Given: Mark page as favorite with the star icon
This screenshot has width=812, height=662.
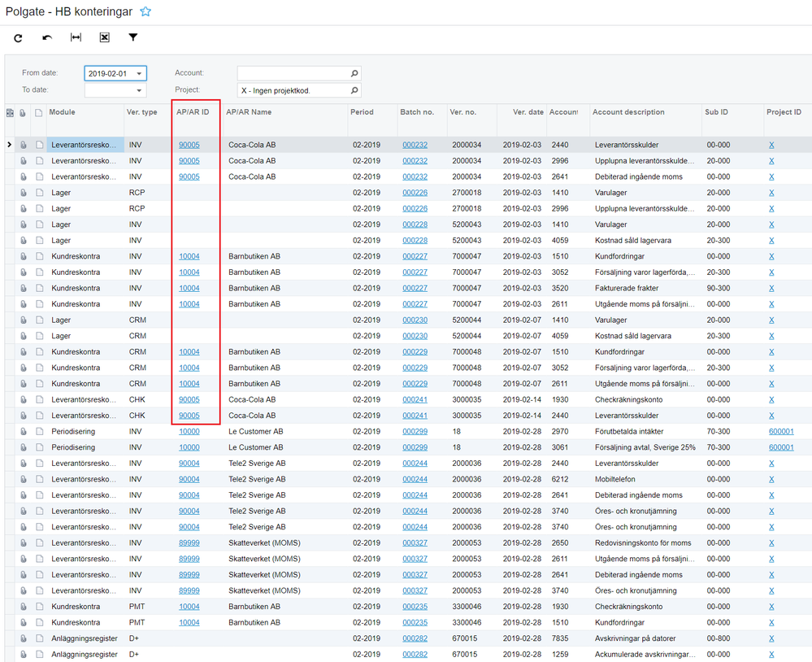Looking at the screenshot, I should [145, 11].
